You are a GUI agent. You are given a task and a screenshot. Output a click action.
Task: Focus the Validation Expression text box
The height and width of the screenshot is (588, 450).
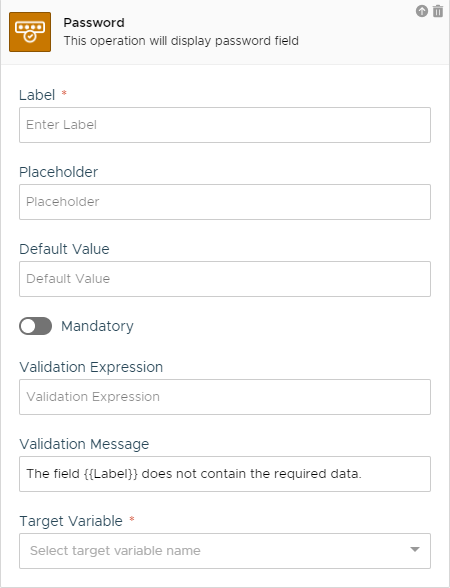coord(225,397)
